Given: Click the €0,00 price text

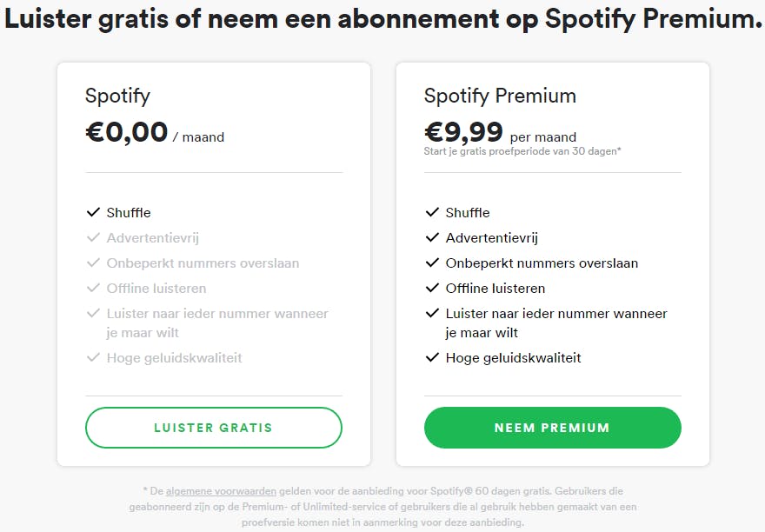Looking at the screenshot, I should (127, 133).
